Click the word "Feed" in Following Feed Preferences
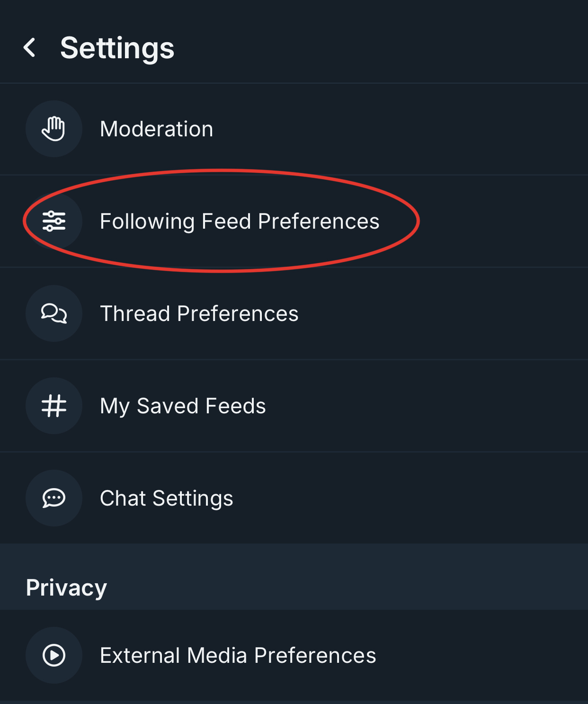588x704 pixels. (226, 221)
